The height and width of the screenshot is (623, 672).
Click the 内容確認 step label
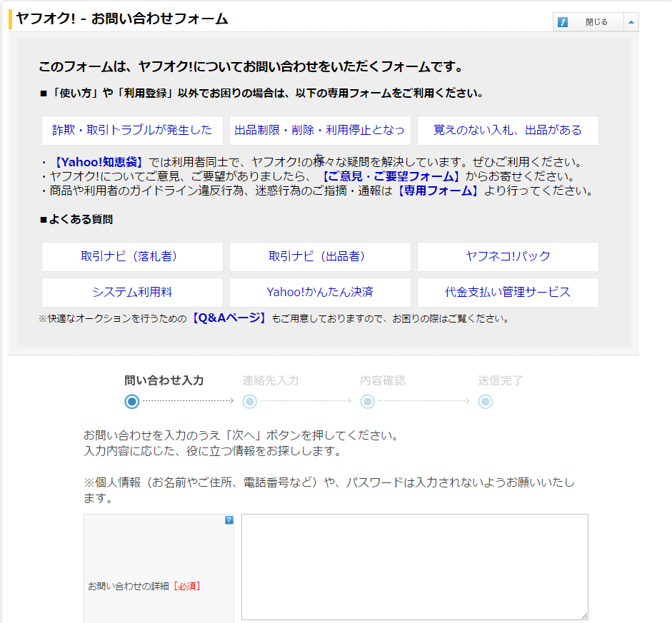click(382, 380)
